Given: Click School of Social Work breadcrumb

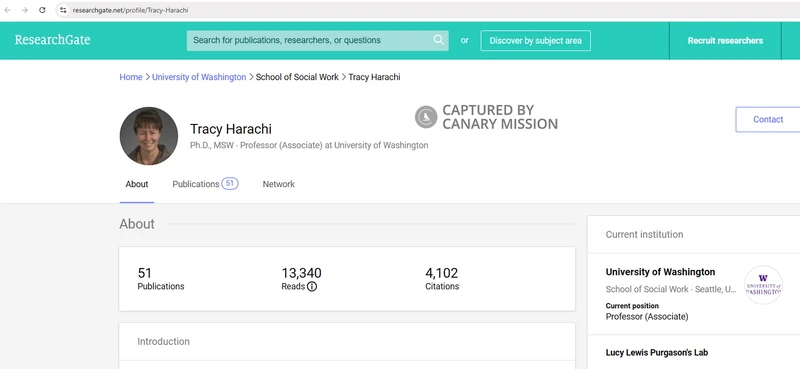Looking at the screenshot, I should click(297, 77).
